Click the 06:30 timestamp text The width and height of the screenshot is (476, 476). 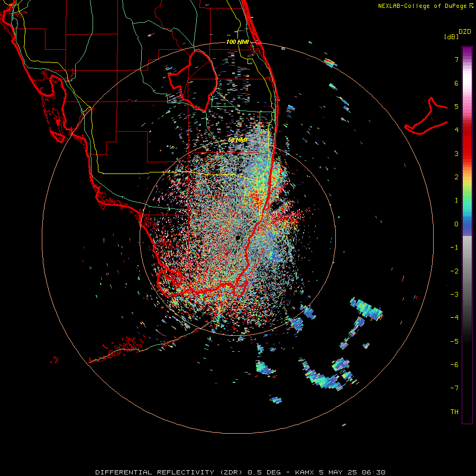(375, 472)
